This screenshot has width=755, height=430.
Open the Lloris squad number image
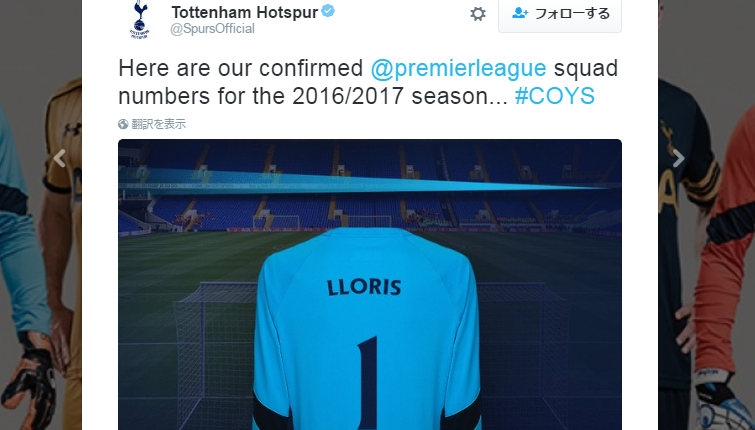(370, 285)
